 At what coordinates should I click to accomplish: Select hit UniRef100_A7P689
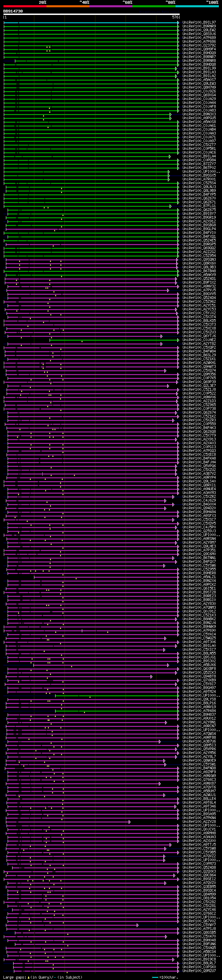[199, 38]
